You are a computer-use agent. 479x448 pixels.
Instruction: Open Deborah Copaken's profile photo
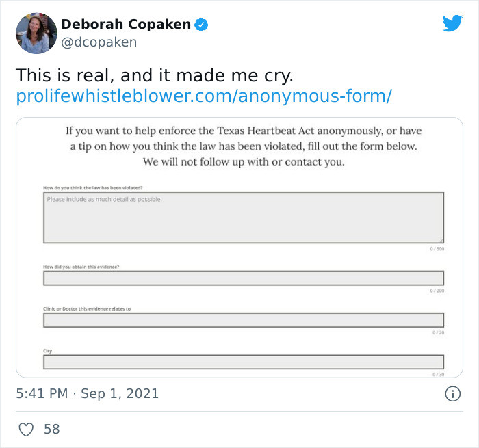tap(36, 34)
